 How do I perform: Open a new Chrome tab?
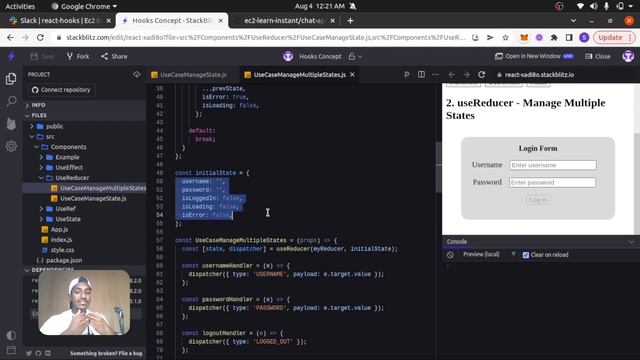(x=350, y=20)
